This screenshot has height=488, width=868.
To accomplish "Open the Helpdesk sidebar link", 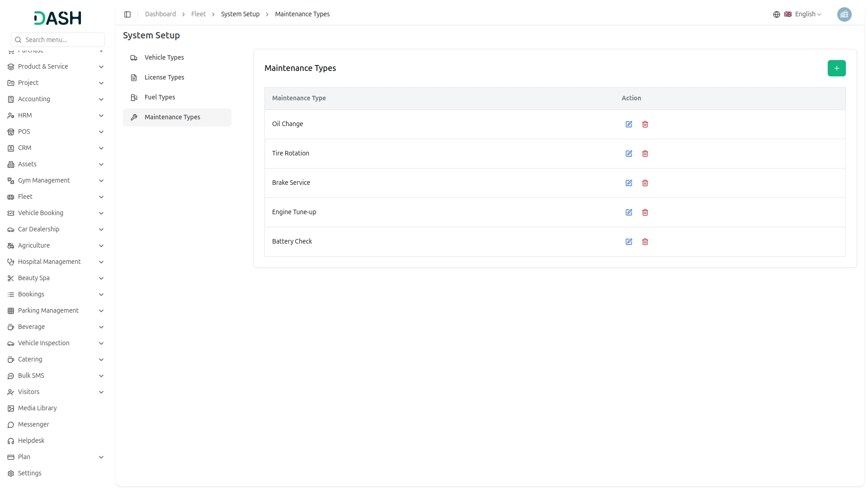I will pyautogui.click(x=31, y=441).
